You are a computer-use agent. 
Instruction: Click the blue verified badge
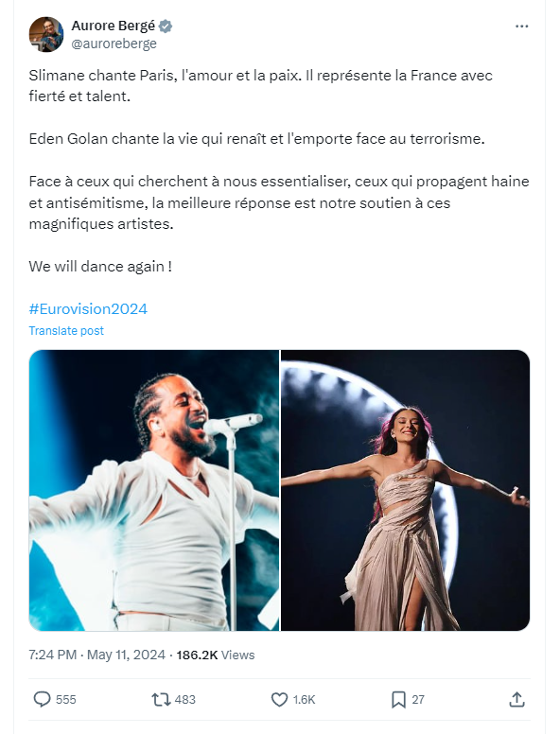166,26
